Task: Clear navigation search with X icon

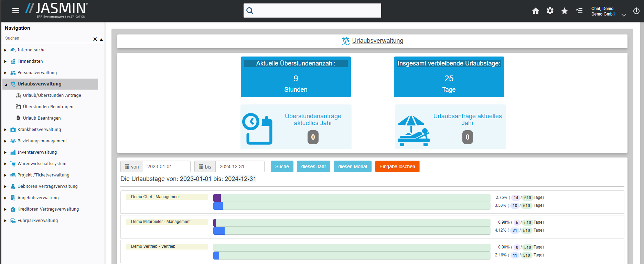Action: pos(95,39)
